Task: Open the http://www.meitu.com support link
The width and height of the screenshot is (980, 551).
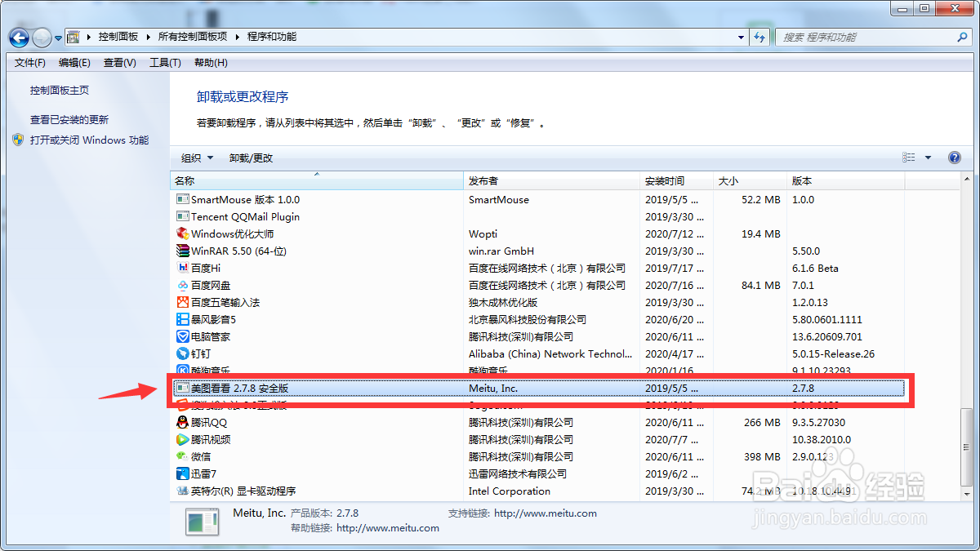Action: point(546,513)
